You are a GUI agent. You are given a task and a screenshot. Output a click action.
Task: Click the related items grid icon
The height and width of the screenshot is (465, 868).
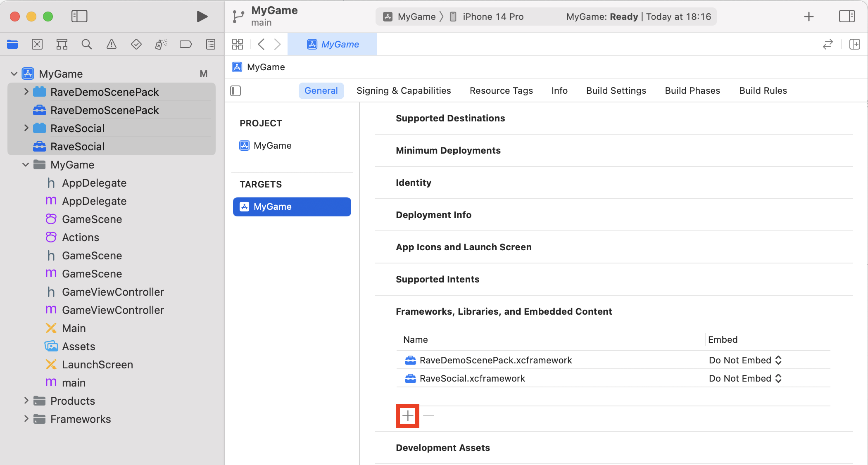pyautogui.click(x=238, y=44)
